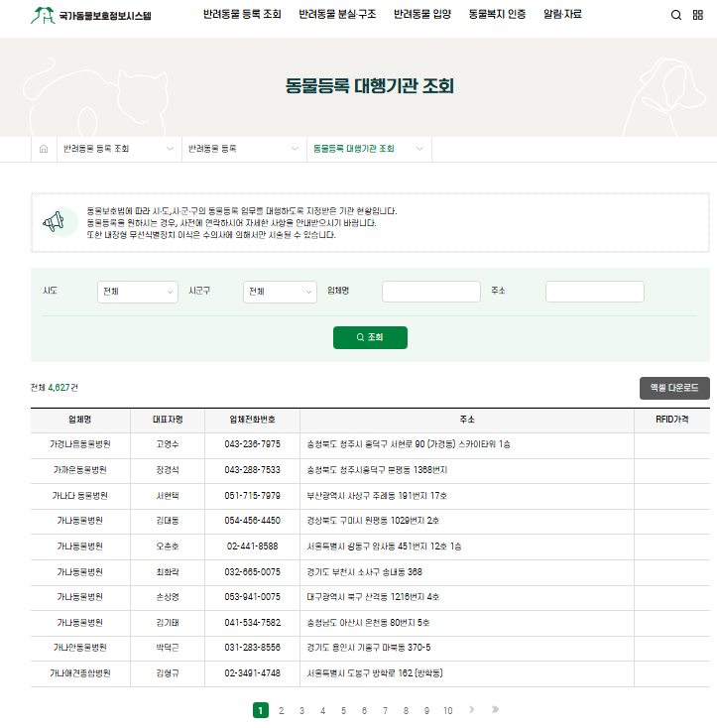
Task: Open the 시군구 select dropdown
Action: [280, 292]
